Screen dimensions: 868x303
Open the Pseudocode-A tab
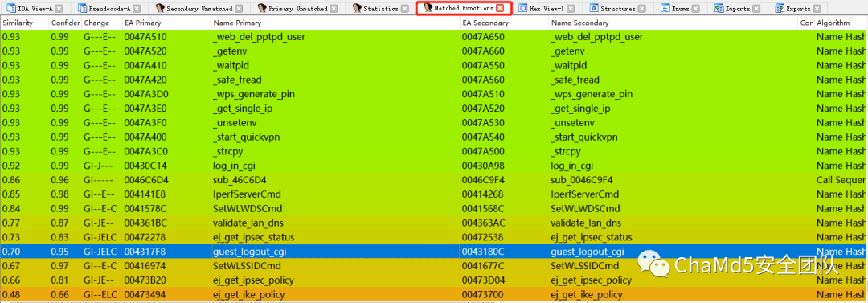109,8
